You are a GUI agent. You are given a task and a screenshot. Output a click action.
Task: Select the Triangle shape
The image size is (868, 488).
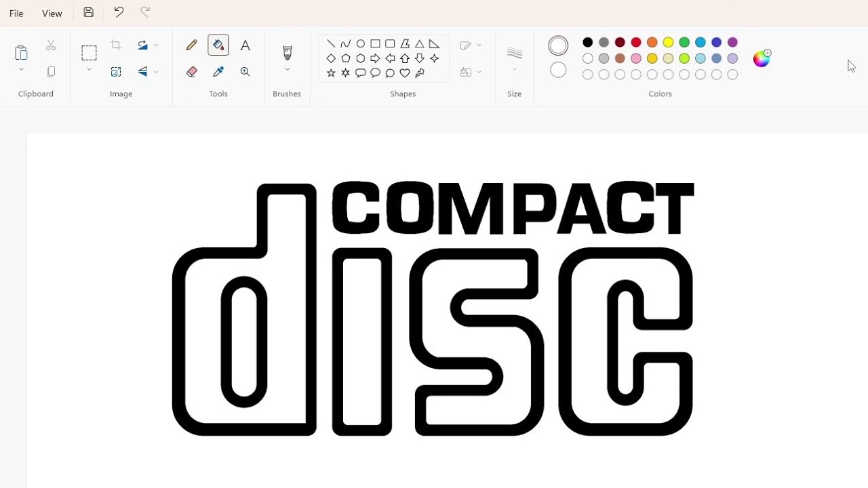pyautogui.click(x=420, y=44)
